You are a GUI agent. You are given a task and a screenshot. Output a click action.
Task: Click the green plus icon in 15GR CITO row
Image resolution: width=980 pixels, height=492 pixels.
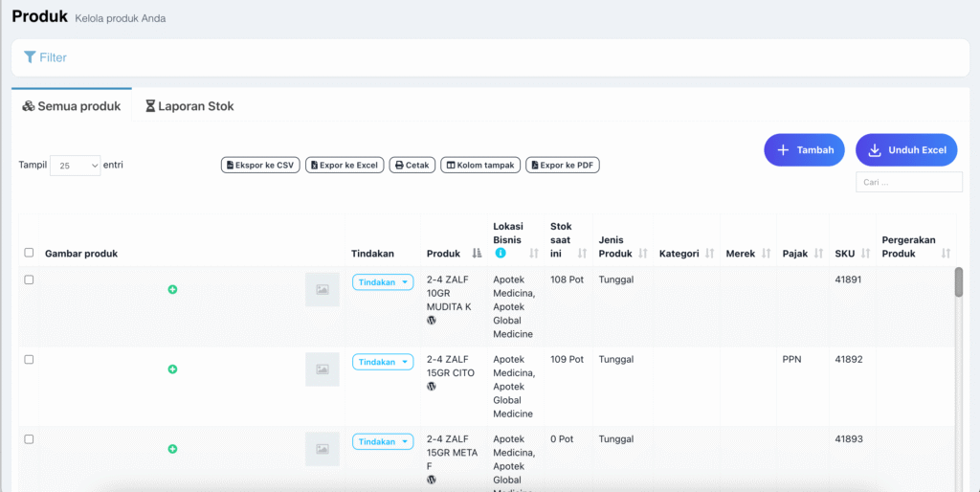(x=172, y=369)
